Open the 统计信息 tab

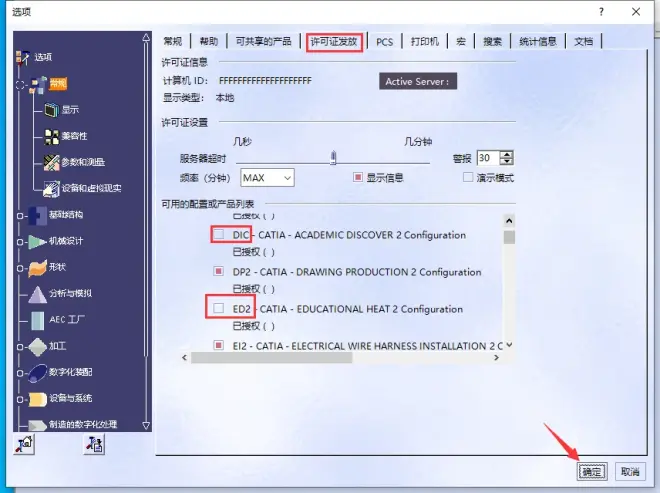point(538,41)
